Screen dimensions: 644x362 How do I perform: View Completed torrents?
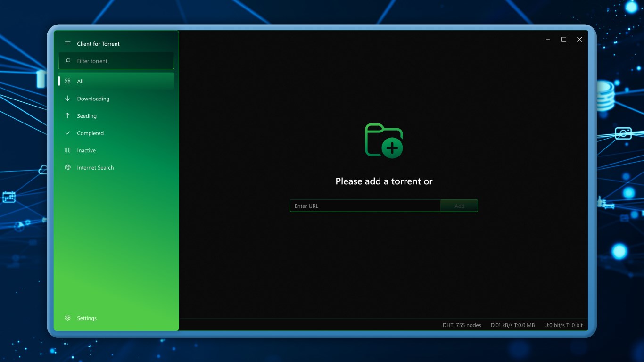tap(116, 133)
